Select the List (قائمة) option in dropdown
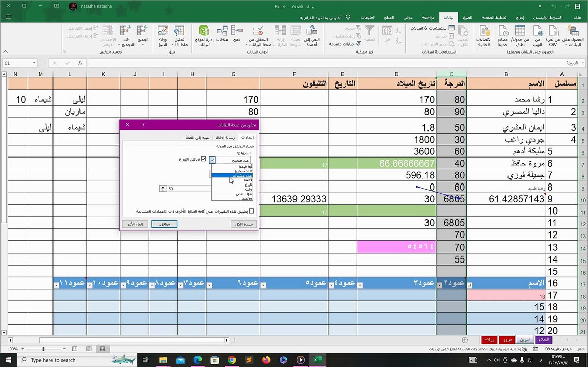Screen dimensions: 588x367 (x=232, y=180)
